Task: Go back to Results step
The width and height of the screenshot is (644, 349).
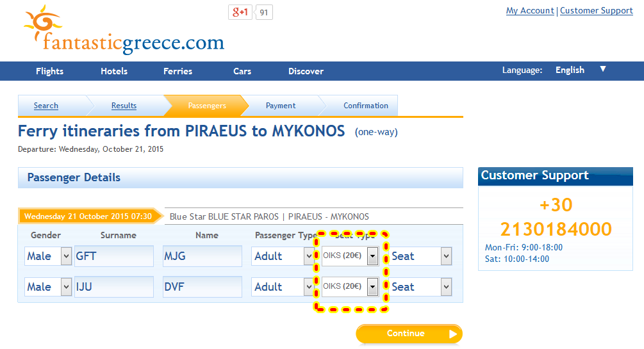Action: click(x=124, y=106)
